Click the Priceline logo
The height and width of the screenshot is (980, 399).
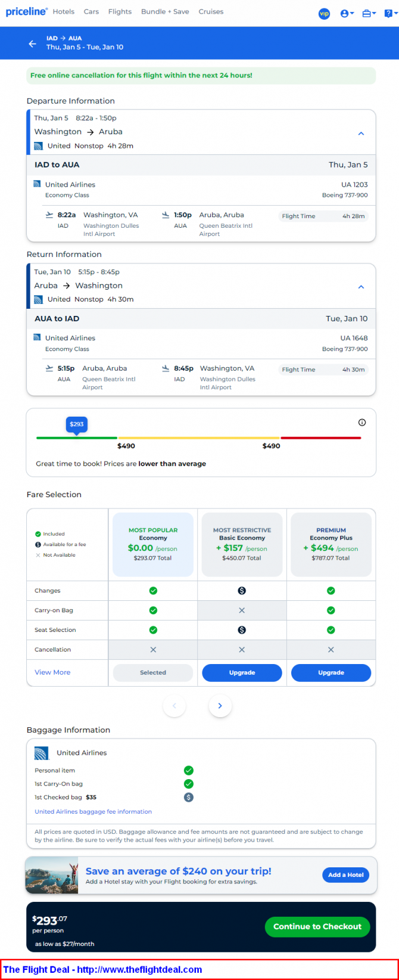point(27,12)
